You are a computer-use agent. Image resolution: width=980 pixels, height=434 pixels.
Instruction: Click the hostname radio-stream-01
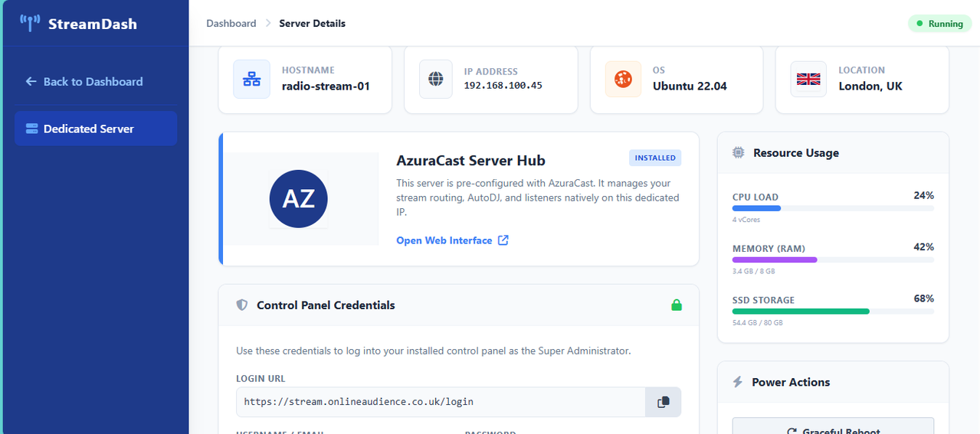click(326, 86)
